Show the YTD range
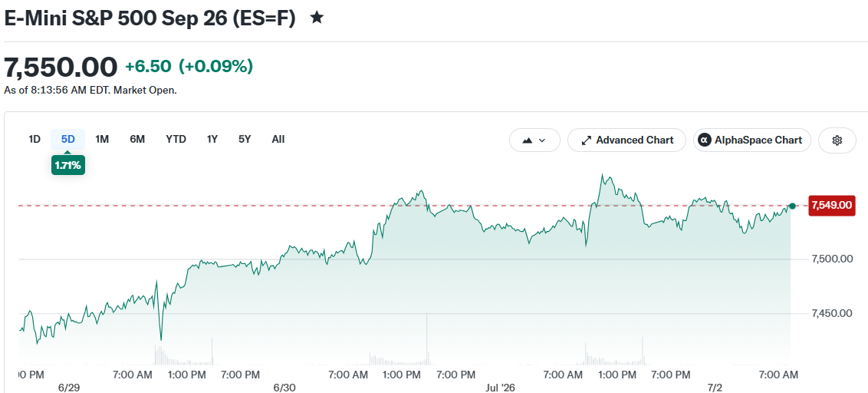 [176, 139]
